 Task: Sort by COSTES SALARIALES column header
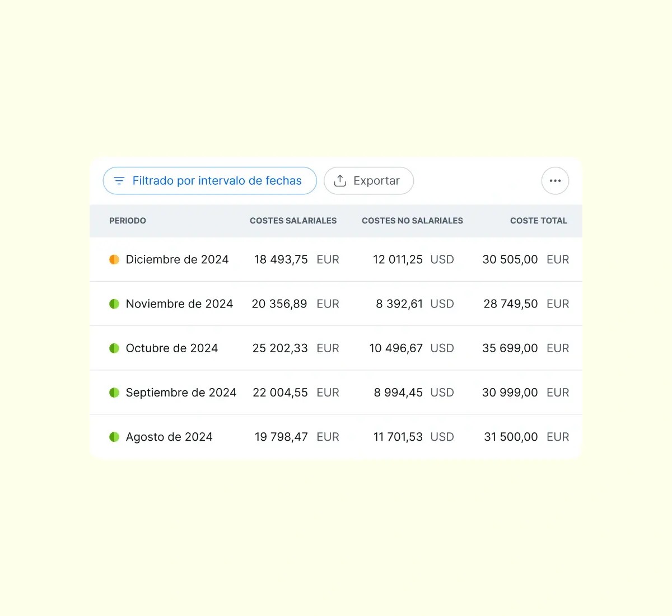point(293,221)
